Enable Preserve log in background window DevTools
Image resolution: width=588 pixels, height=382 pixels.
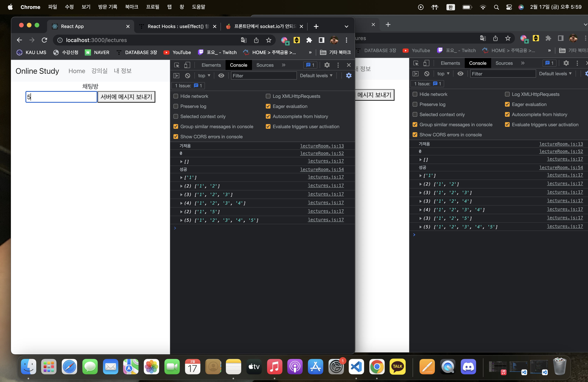(415, 104)
